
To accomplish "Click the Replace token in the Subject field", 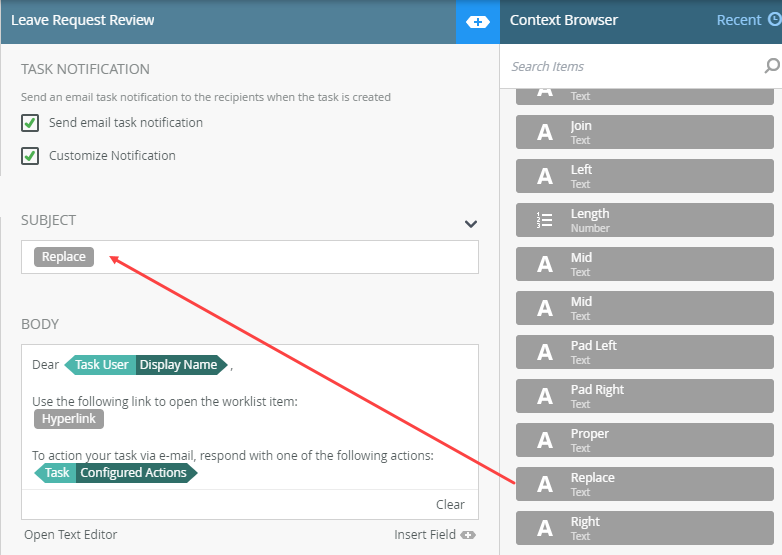I will click(64, 257).
